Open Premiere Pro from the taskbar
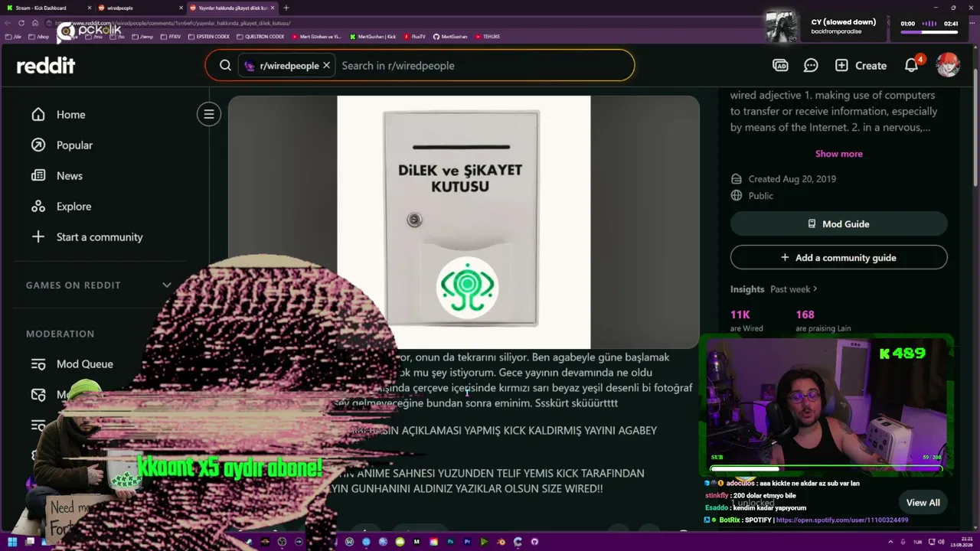Viewport: 980px width, 551px height. [467, 542]
